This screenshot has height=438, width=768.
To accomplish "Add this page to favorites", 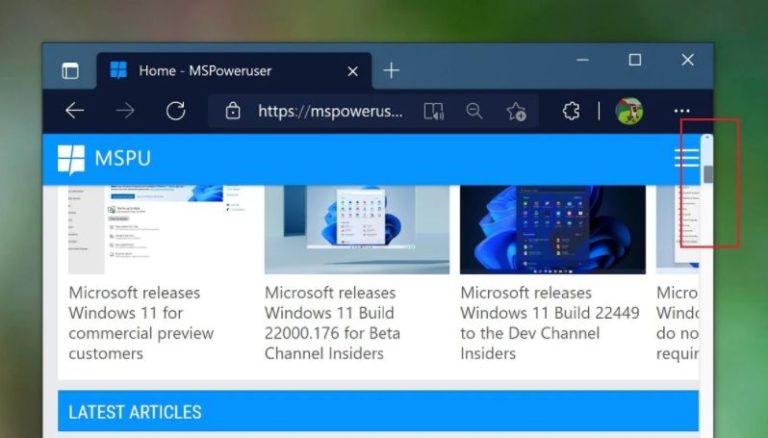I will pos(516,111).
